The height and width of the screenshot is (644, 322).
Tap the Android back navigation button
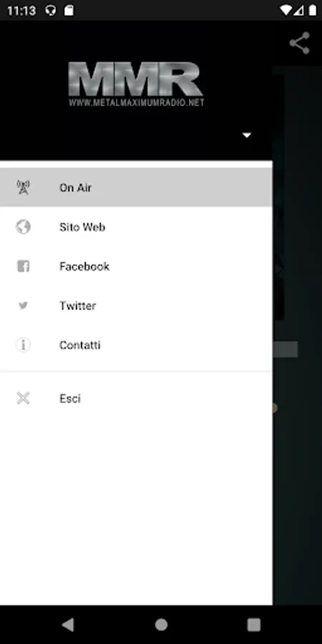click(68, 625)
